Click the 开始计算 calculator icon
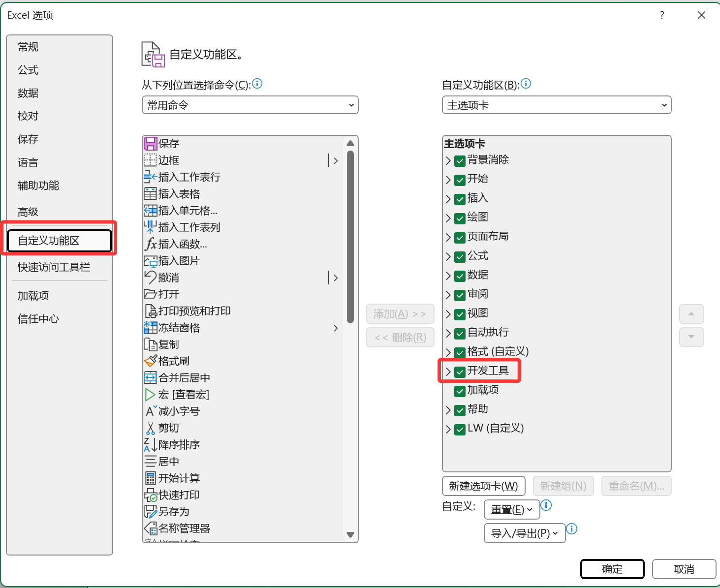Viewport: 720px width, 588px height. click(x=150, y=478)
